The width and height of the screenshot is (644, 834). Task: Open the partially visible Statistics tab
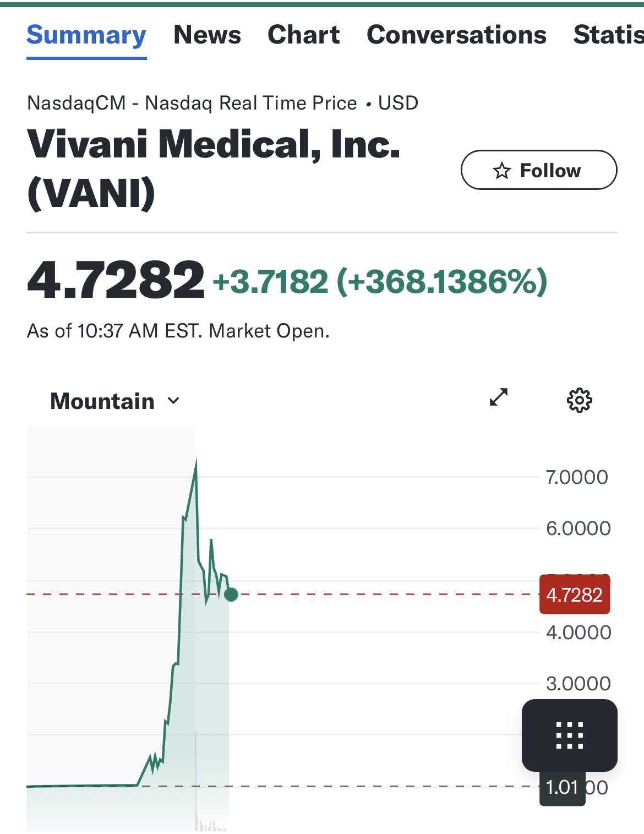coord(608,35)
